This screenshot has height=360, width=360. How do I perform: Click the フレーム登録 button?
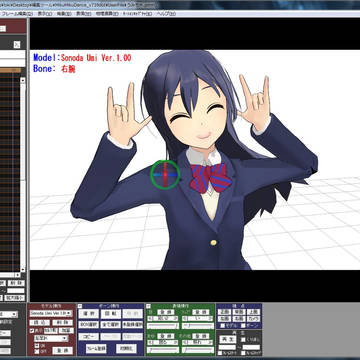96,349
